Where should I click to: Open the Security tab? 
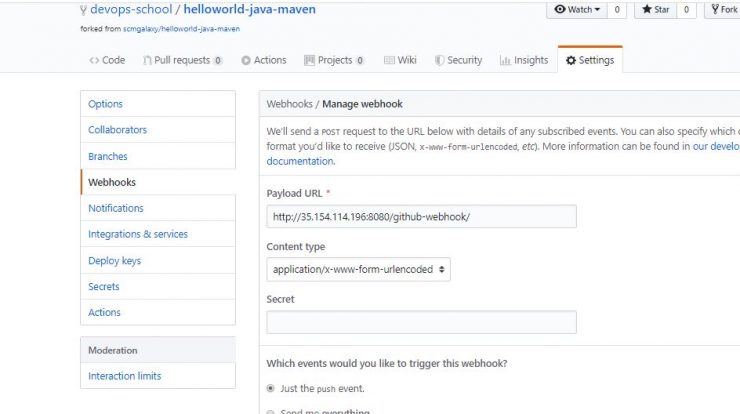point(459,60)
